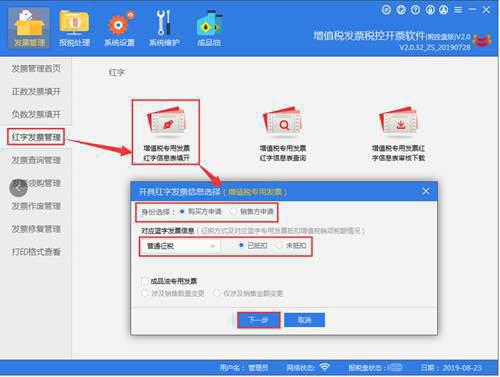Open the hamburger menu icon in title bar

pos(458,10)
